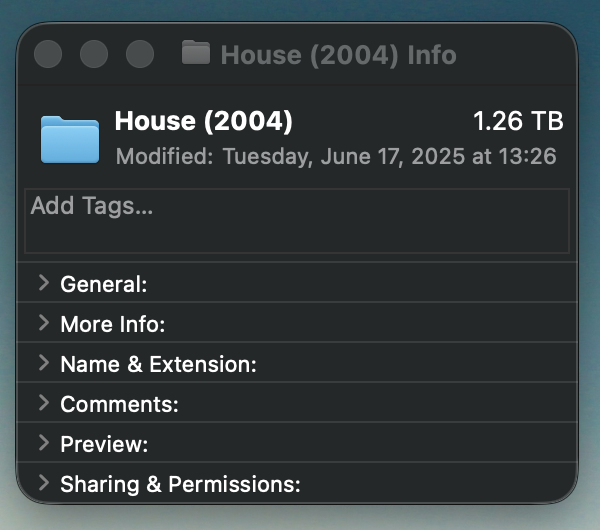Click the zoom window button in title bar
Viewport: 600px width, 530px height.
click(140, 54)
